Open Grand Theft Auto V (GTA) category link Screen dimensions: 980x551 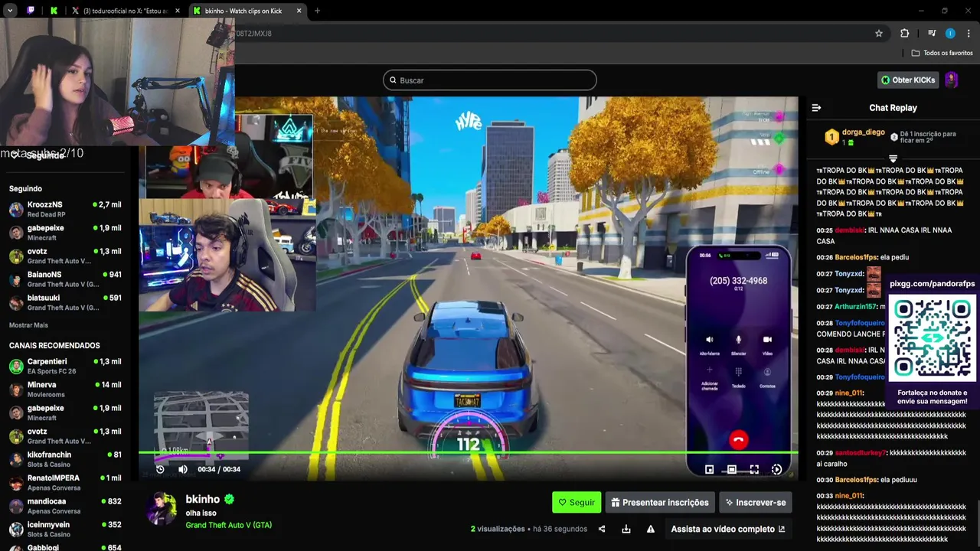pos(228,525)
